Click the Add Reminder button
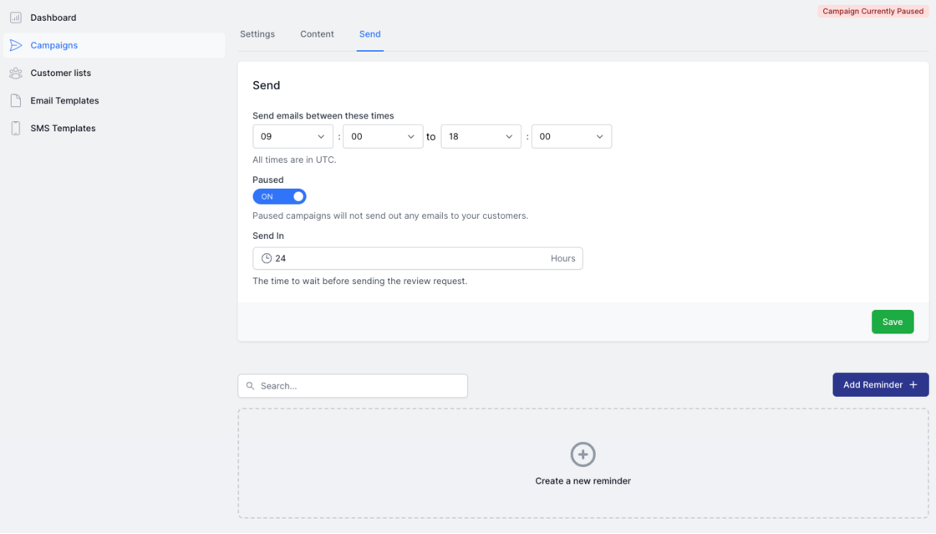The image size is (936, 534). click(880, 385)
